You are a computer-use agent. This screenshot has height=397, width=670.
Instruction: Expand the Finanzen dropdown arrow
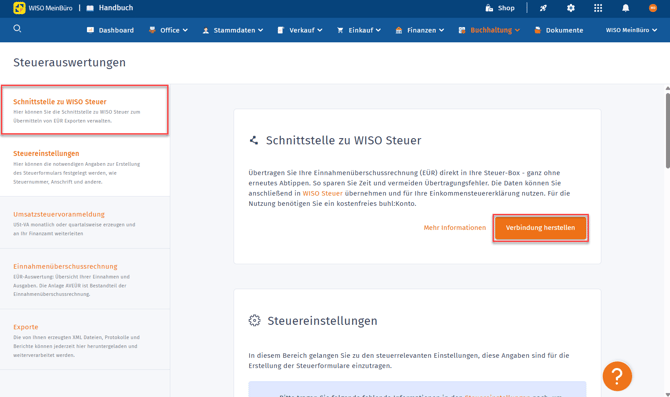(x=441, y=30)
